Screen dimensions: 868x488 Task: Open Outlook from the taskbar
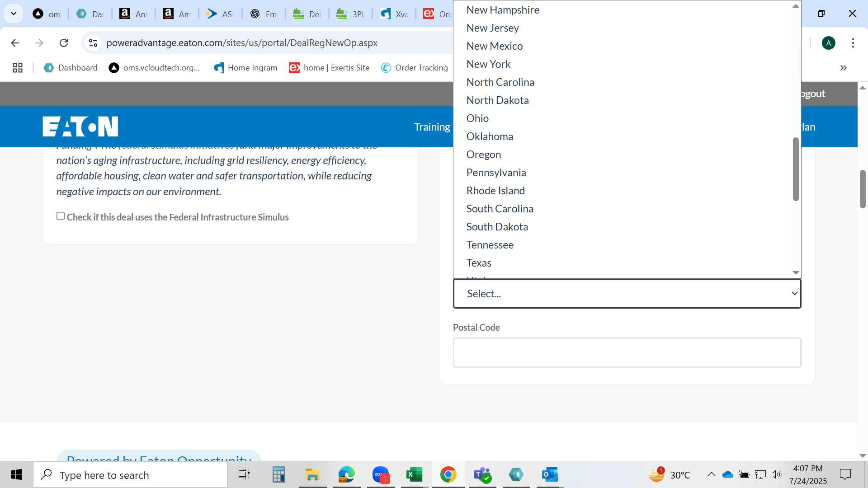[550, 475]
